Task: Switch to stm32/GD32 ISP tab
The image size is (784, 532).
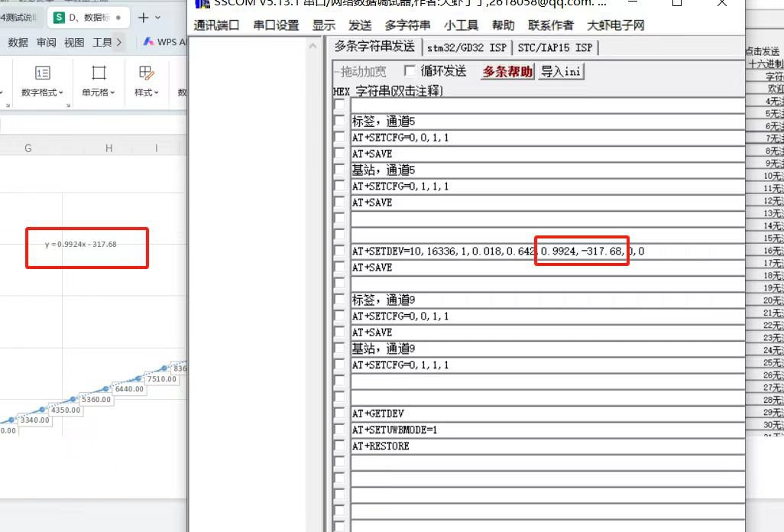Action: tap(466, 47)
